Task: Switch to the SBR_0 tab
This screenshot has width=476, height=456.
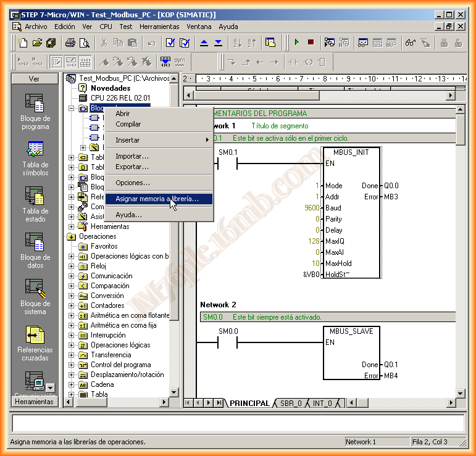Action: click(290, 403)
